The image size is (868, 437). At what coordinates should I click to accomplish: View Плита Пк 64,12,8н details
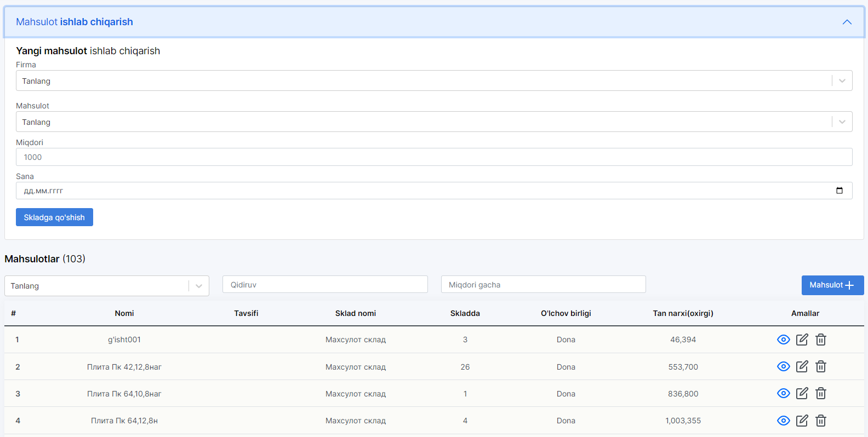coord(784,421)
